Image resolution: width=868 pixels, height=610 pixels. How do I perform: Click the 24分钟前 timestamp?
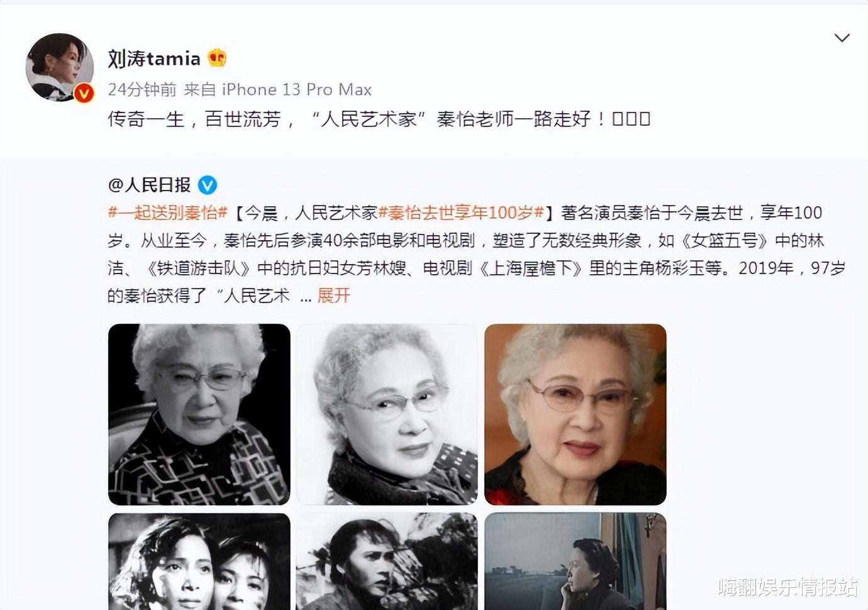[142, 89]
